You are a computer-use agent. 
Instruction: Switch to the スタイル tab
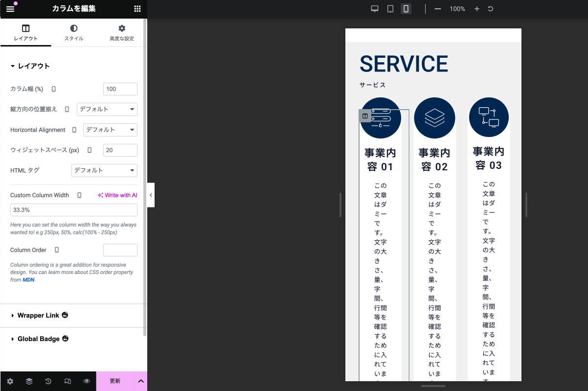pos(74,33)
